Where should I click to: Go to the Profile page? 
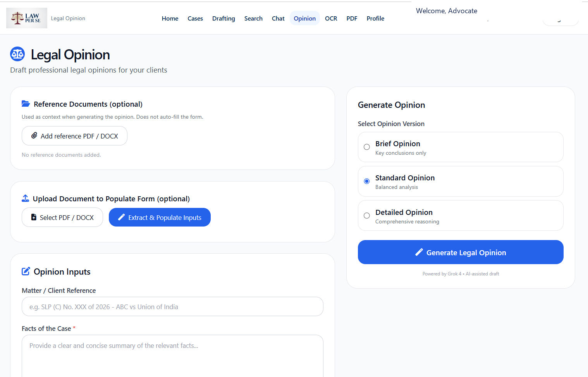[375, 18]
